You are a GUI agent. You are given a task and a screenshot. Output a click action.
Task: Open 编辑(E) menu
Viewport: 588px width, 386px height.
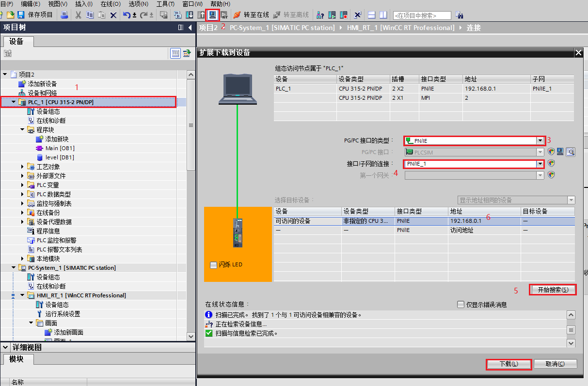pos(30,4)
